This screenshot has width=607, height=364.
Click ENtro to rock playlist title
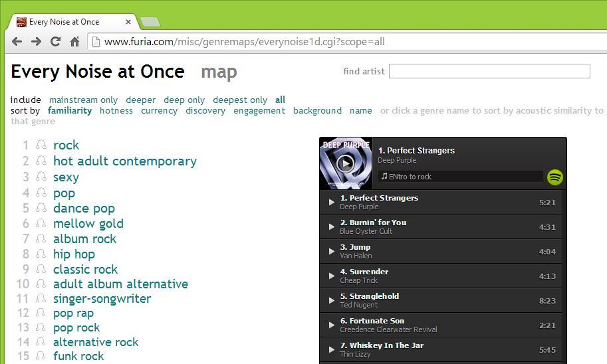[x=410, y=177]
